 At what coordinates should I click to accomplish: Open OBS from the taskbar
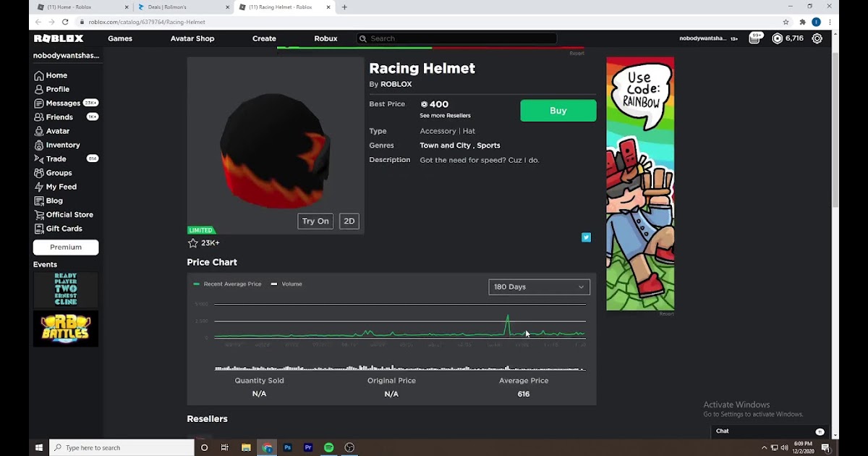click(x=349, y=447)
